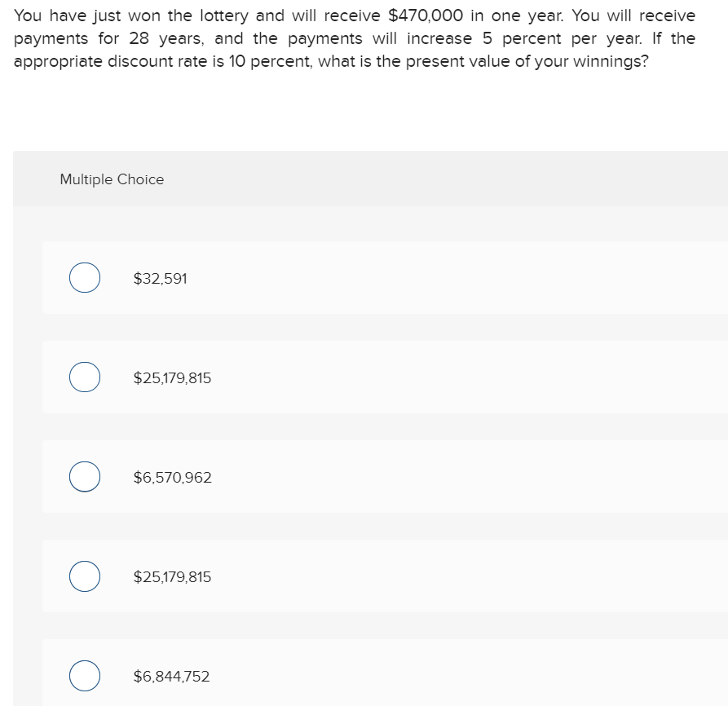The height and width of the screenshot is (706, 728).
Task: Choose the $6,570,962 radio button
Action: pyautogui.click(x=85, y=477)
